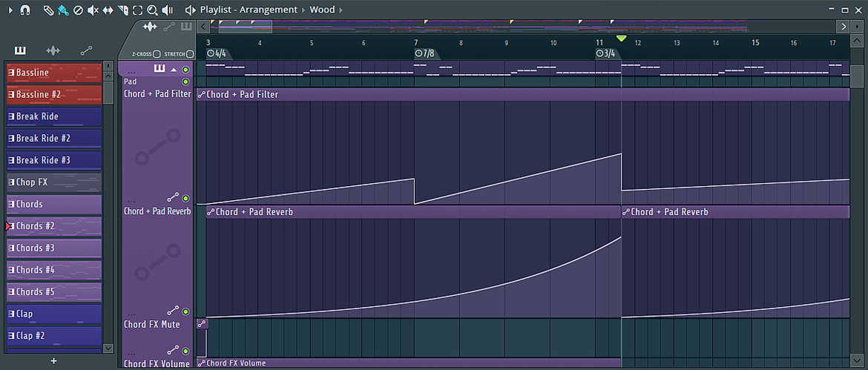
Task: Open the Arrangement selector arrow
Action: [302, 10]
